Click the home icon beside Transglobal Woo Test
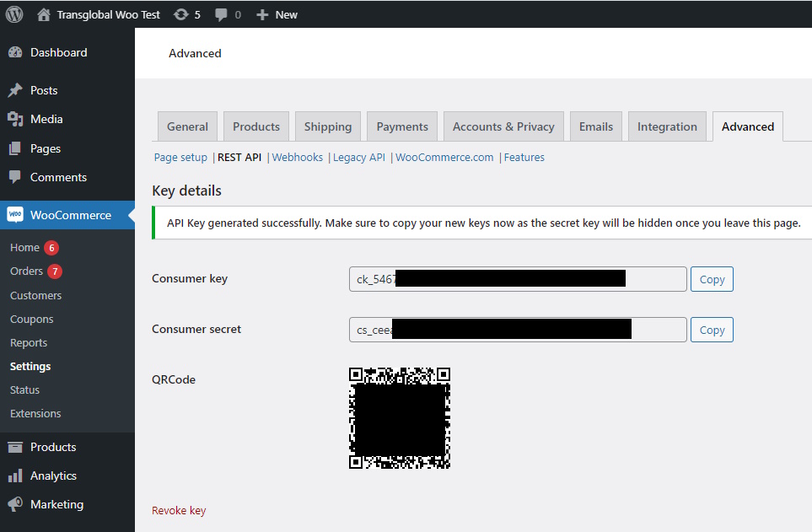The image size is (812, 532). 44,14
